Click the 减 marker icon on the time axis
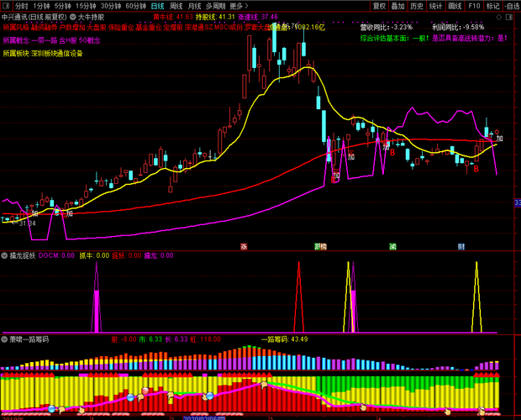The width and height of the screenshot is (521, 420). coord(392,247)
